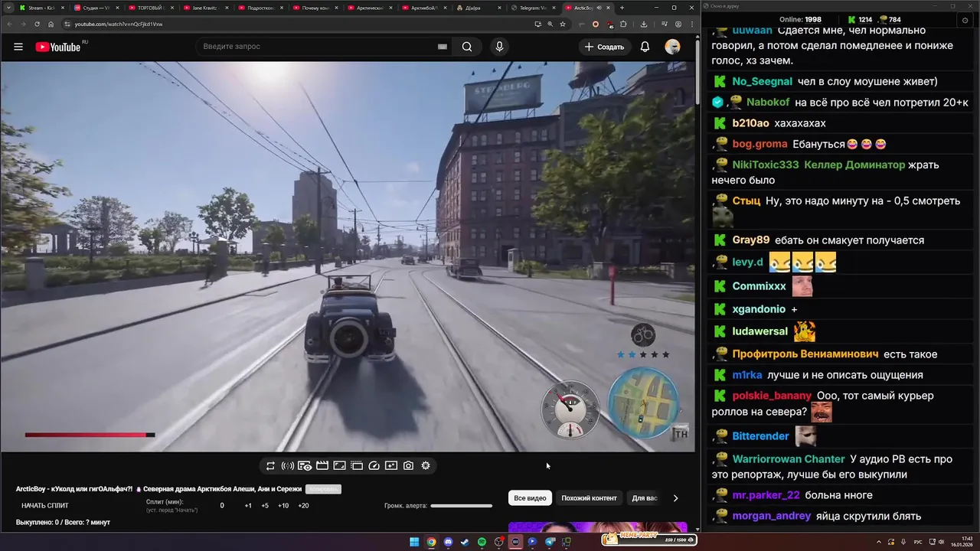
Task: Start voice search with the microphone icon
Action: [499, 47]
